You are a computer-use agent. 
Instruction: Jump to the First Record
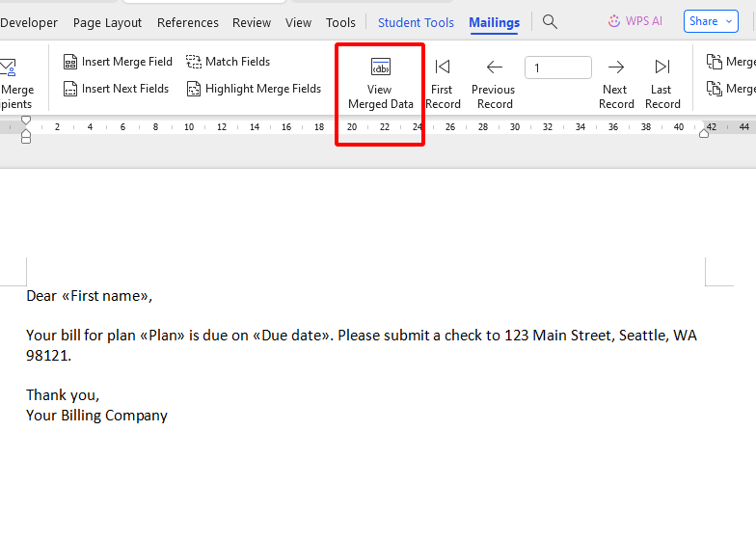pos(442,67)
